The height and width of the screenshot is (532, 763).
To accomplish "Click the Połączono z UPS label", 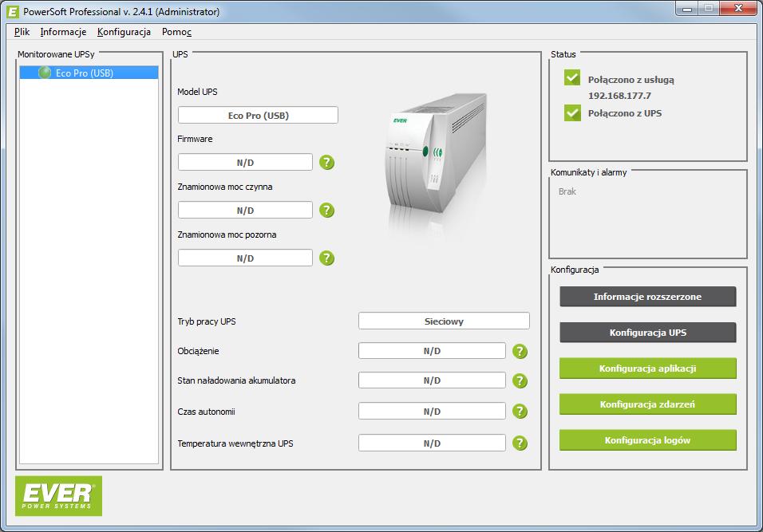I will tap(625, 113).
